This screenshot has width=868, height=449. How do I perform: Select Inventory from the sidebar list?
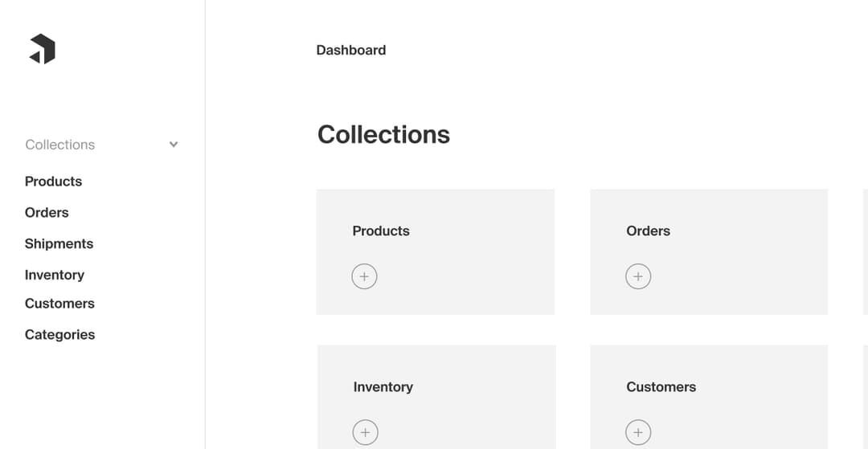point(55,275)
